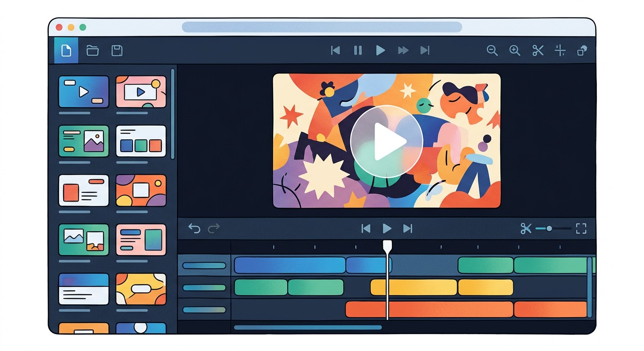Viewport: 644px width, 351px height.
Task: Click the crosshair split icon in top toolbar
Action: pyautogui.click(x=560, y=51)
